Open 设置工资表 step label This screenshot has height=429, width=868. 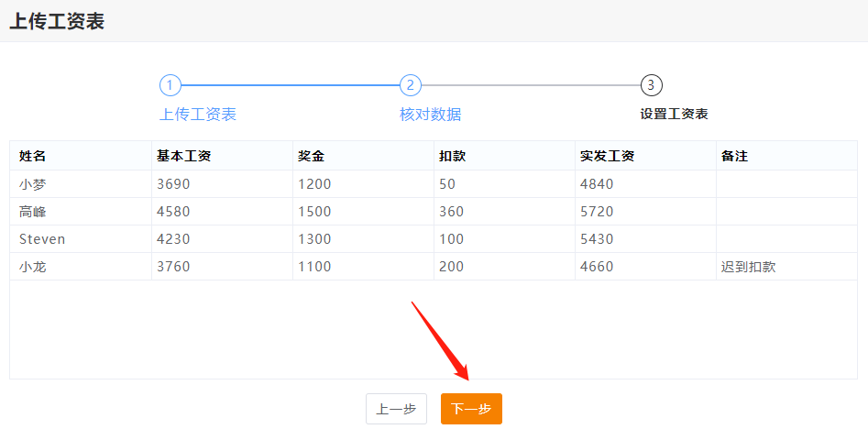point(674,115)
